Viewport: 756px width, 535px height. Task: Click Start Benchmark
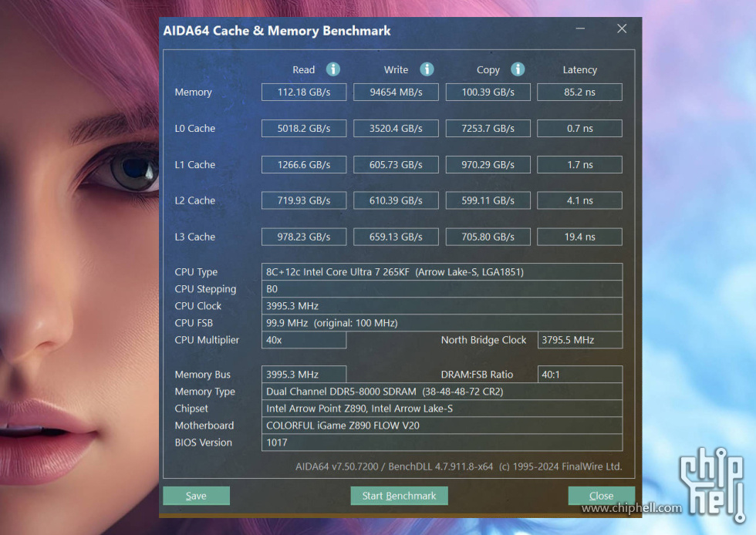400,496
